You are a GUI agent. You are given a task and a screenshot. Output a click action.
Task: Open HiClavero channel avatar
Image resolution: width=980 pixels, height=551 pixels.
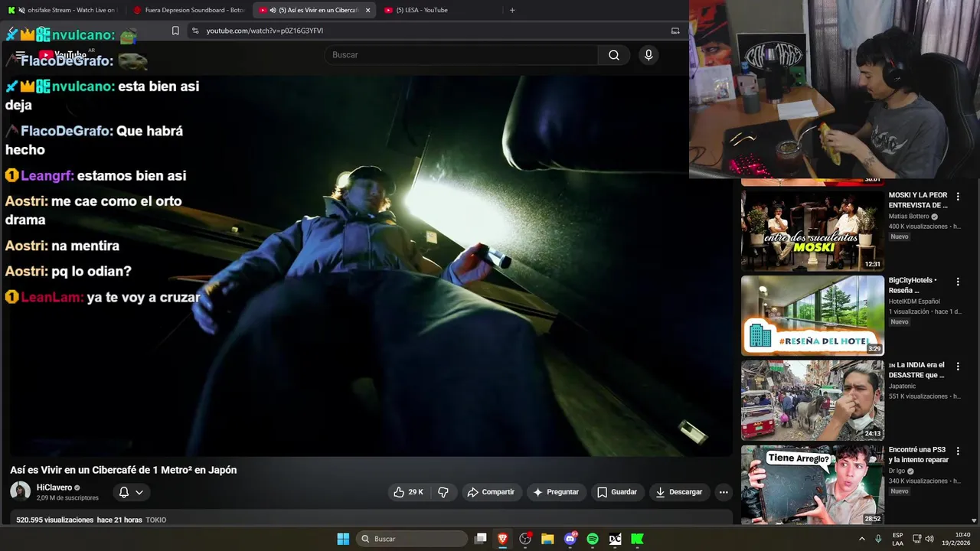[20, 491]
